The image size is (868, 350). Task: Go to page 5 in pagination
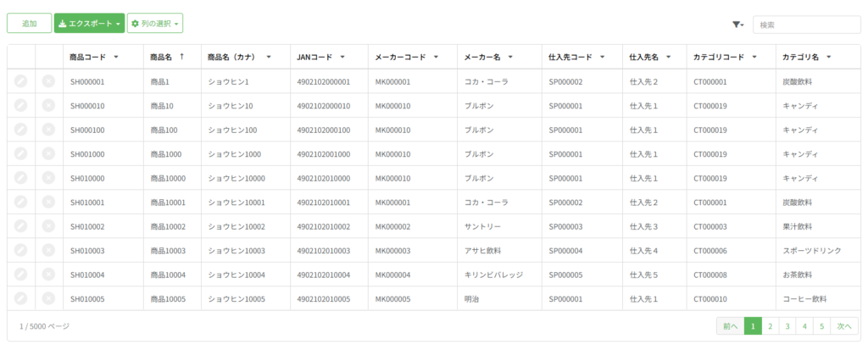[x=821, y=326]
